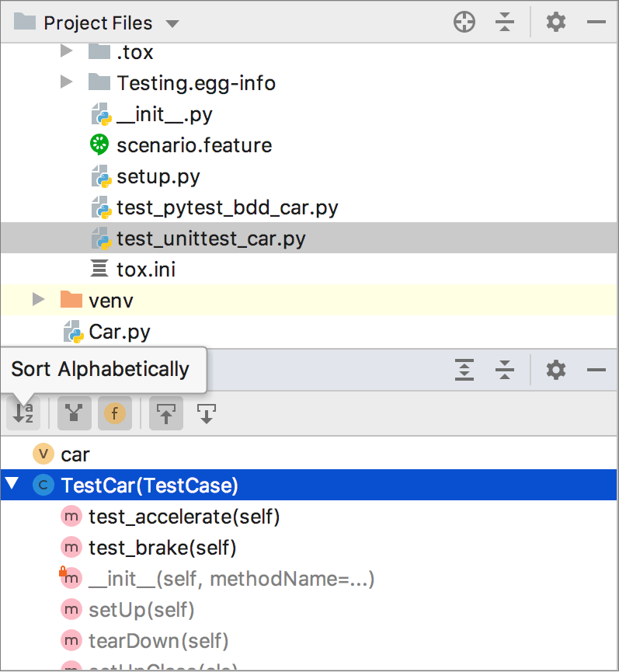Toggle Show Inherited members icon
Viewport: 619px width, 672px height.
pyautogui.click(x=74, y=413)
